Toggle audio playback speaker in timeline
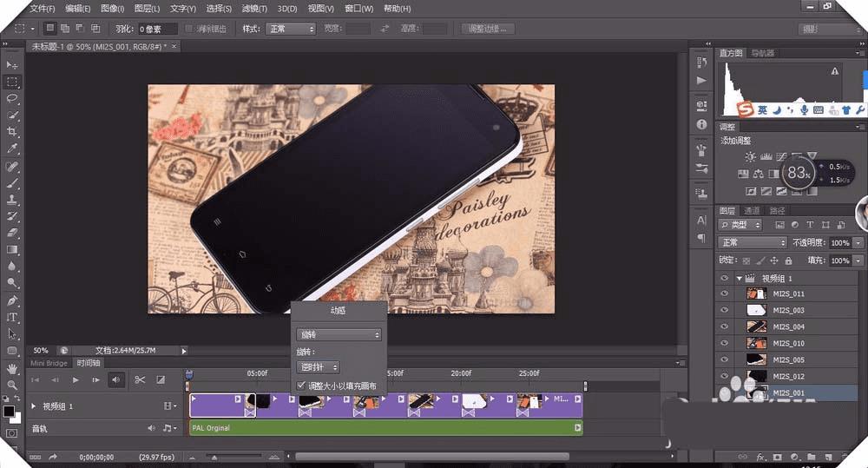Image resolution: width=868 pixels, height=468 pixels. (116, 379)
